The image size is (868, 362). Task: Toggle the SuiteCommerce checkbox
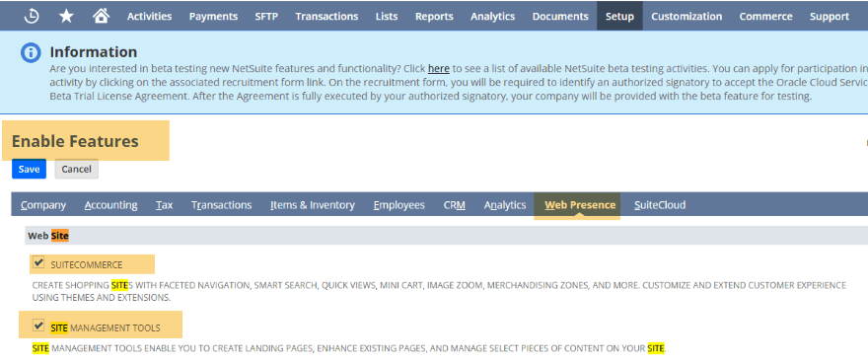(x=38, y=262)
